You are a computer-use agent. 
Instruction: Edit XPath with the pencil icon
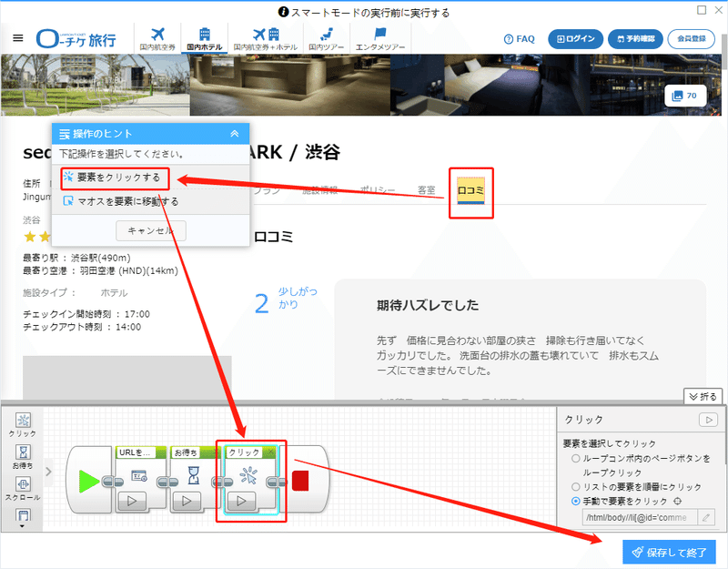coord(706,517)
